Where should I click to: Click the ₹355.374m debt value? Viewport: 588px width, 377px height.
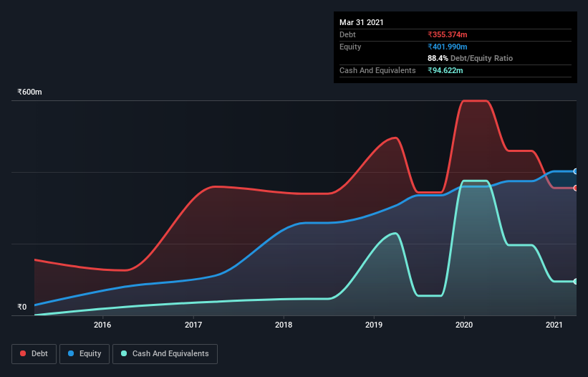[448, 34]
